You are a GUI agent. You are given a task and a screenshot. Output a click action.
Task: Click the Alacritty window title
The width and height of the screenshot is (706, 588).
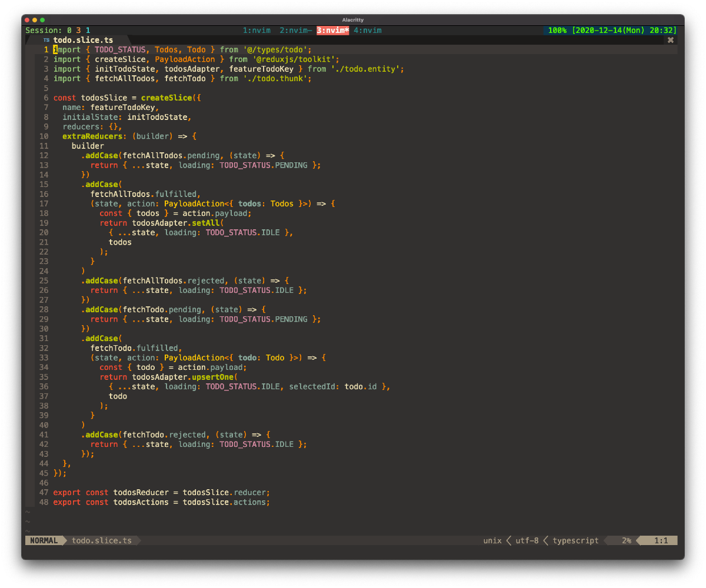click(x=353, y=20)
